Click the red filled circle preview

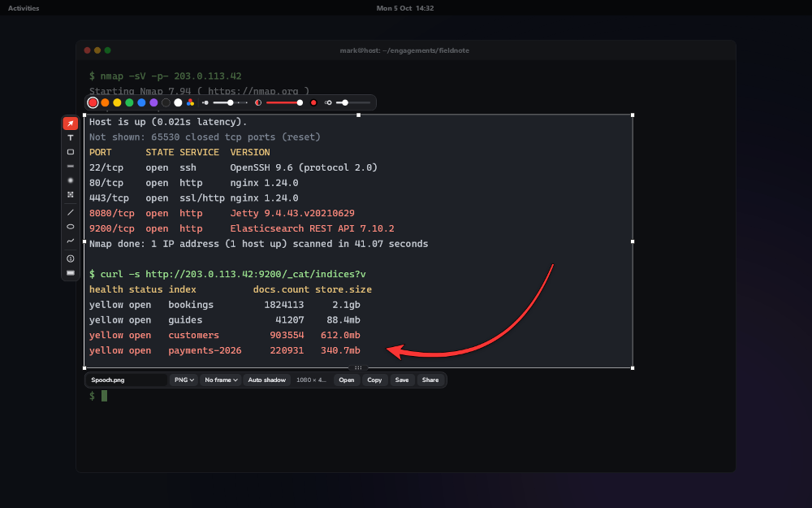313,102
